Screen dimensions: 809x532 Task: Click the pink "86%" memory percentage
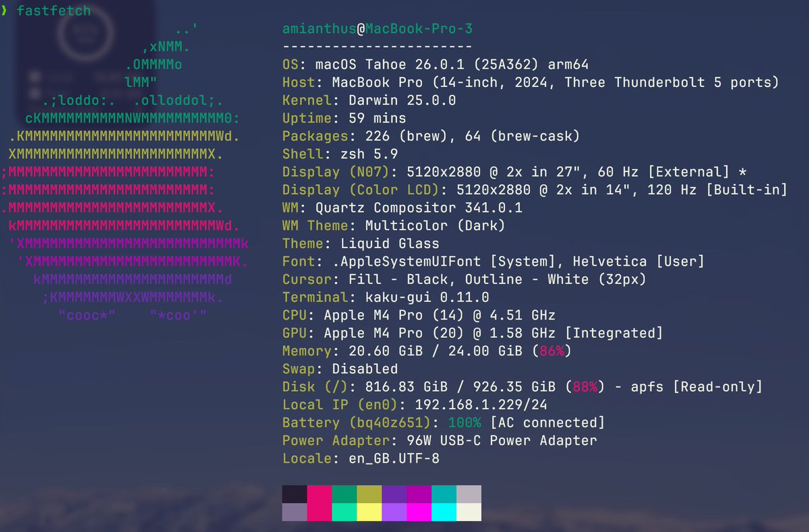click(551, 351)
